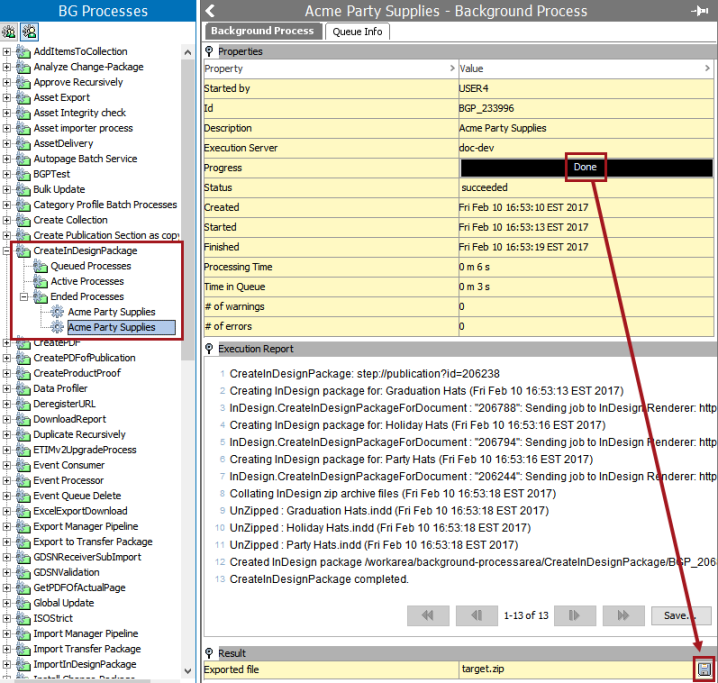Click the back arrow in the title bar

[210, 11]
